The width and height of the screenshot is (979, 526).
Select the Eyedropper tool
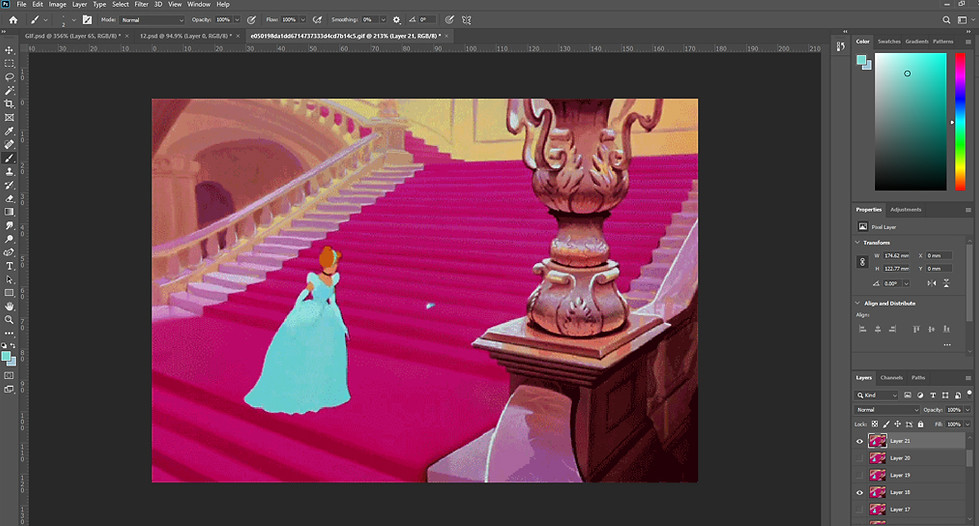9,131
